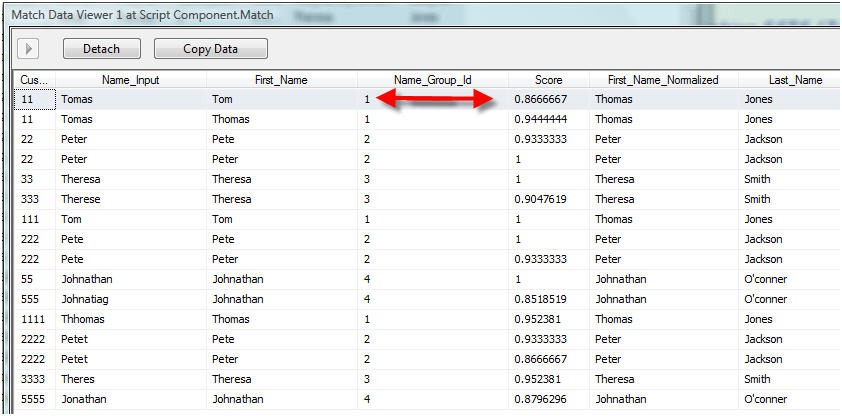
Task: Click Last_Name cell Smith in row 3333
Action: [789, 379]
